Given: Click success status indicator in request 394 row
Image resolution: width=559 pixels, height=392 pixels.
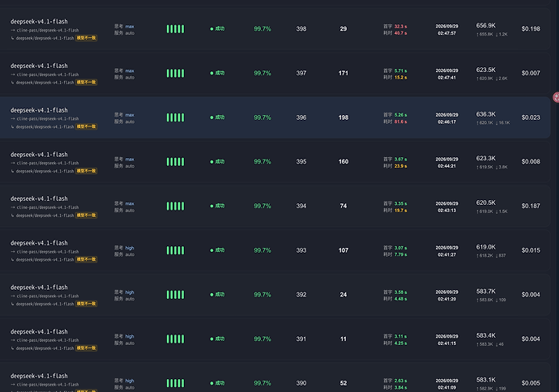Looking at the screenshot, I should pyautogui.click(x=217, y=206).
